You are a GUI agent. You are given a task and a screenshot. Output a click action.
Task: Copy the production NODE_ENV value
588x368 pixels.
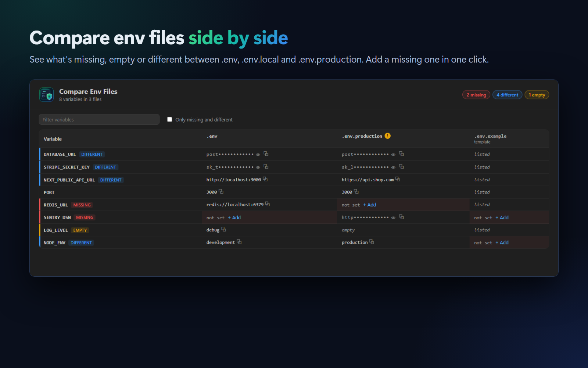point(372,242)
